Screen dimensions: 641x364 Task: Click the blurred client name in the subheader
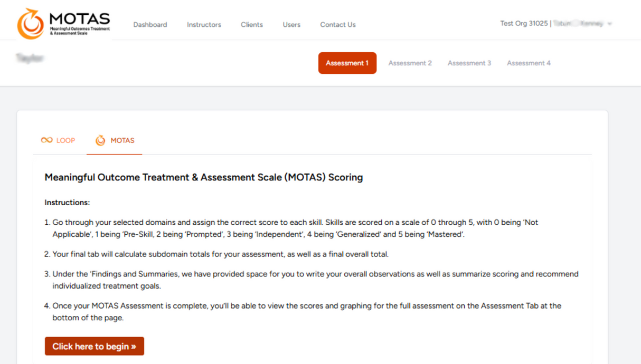(30, 58)
